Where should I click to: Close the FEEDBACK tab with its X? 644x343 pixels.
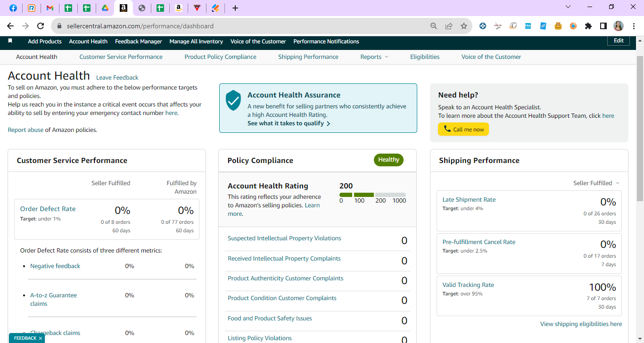(41, 338)
